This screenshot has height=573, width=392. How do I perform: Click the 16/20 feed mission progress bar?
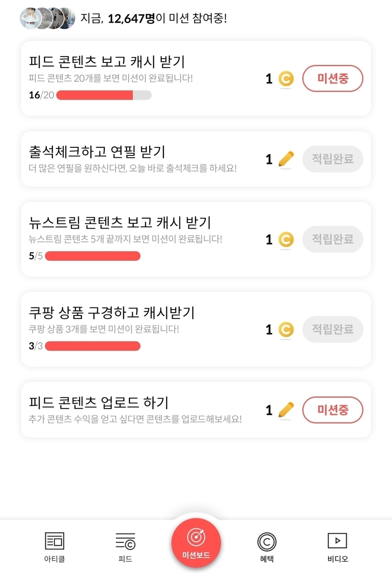(104, 95)
